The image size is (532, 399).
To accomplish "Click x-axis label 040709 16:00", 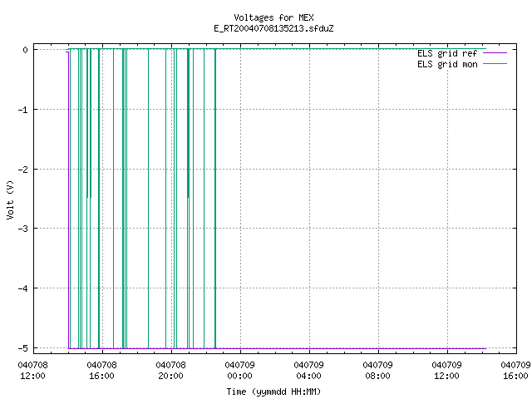I will [515, 371].
